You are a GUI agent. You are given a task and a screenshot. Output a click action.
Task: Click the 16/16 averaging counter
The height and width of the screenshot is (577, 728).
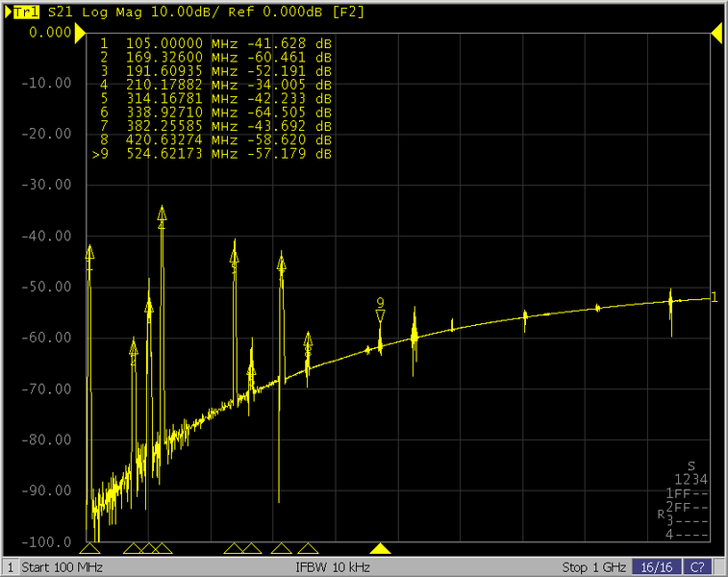tap(657, 567)
